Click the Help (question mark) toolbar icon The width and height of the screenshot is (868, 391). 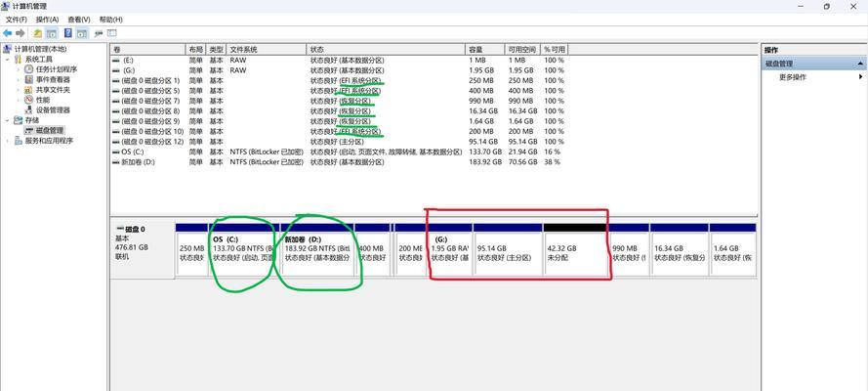point(68,33)
